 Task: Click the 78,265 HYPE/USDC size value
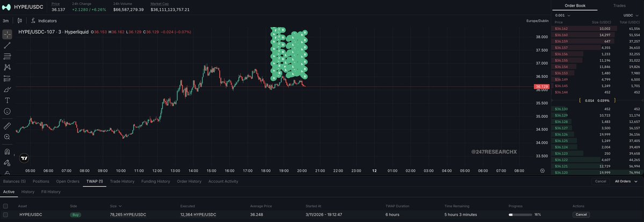click(x=128, y=214)
